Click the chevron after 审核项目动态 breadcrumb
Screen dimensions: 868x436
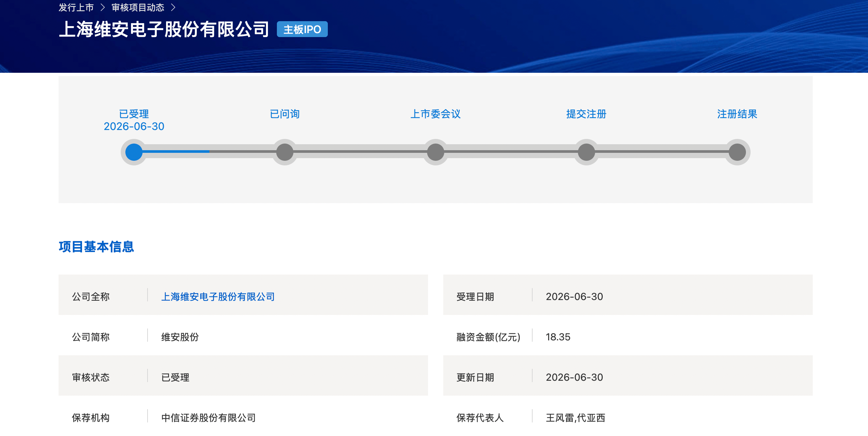(x=173, y=7)
